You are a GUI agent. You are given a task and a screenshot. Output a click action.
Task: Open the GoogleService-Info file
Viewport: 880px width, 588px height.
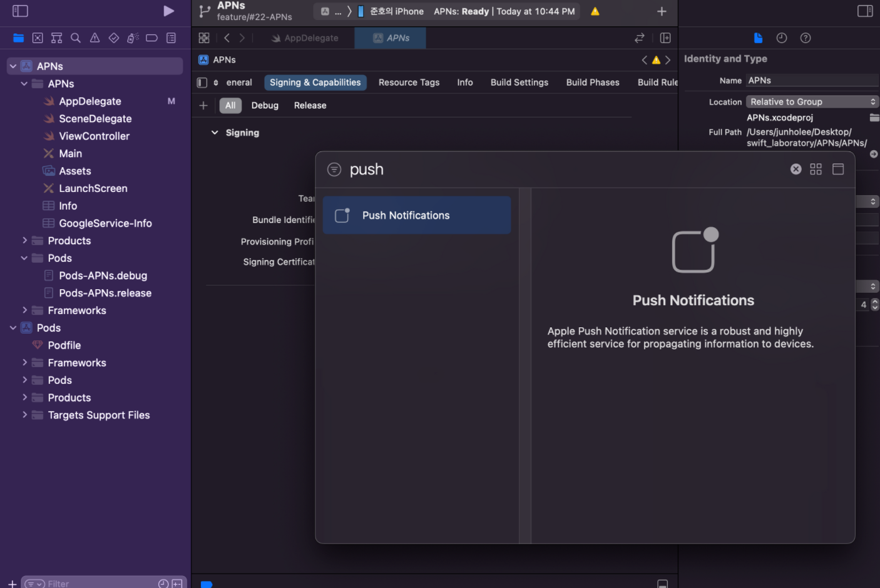pos(105,224)
